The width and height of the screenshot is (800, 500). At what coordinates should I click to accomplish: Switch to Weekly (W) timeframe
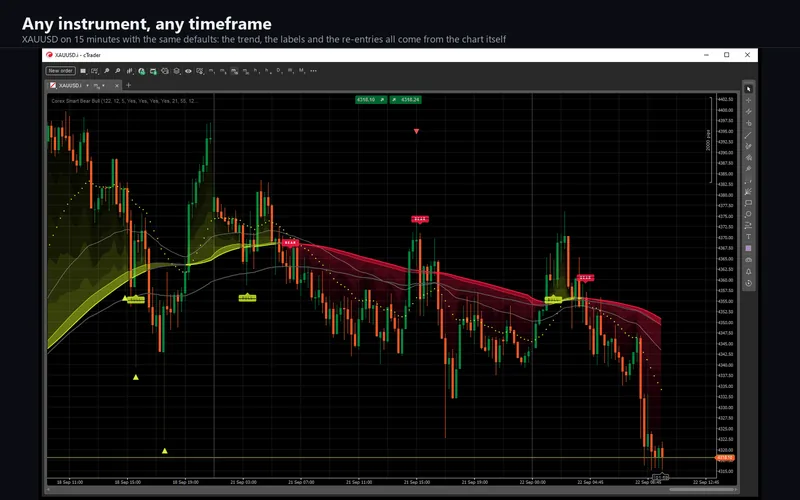pyautogui.click(x=290, y=71)
